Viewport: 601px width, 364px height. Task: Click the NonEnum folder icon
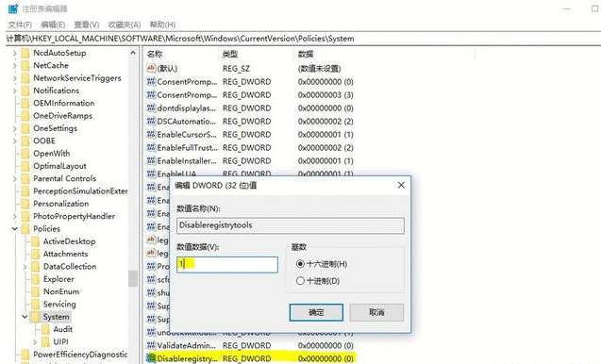click(35, 291)
